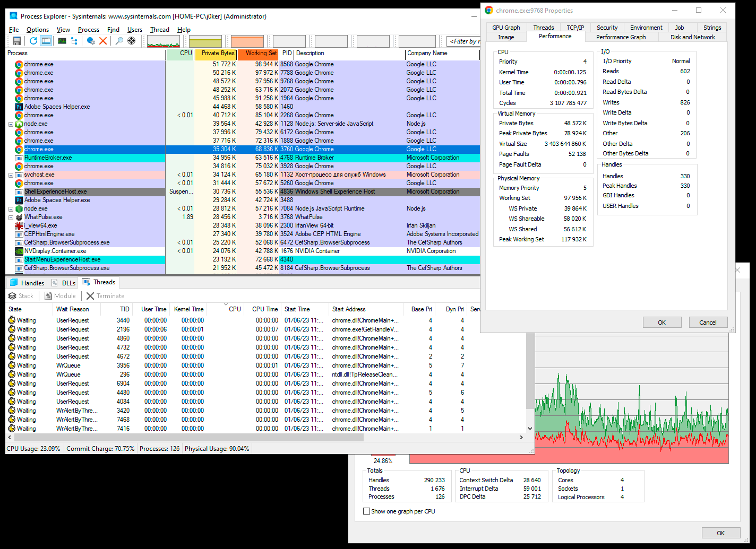Click the CPU Usage status bar entry
756x549 pixels.
[x=33, y=449]
